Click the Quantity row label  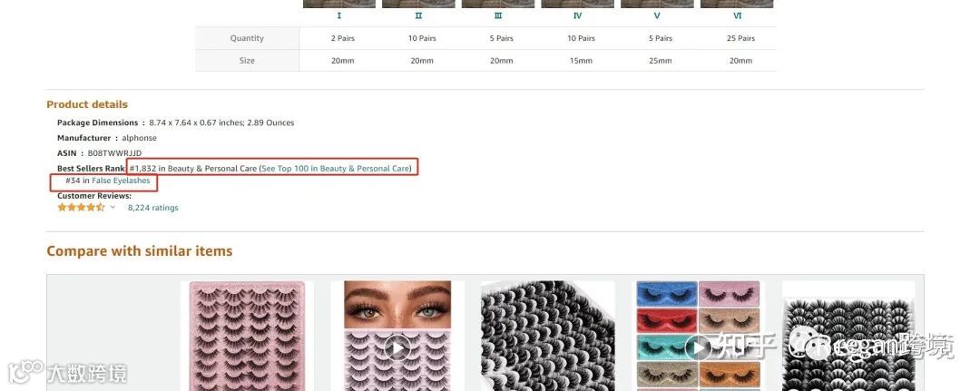(x=247, y=38)
